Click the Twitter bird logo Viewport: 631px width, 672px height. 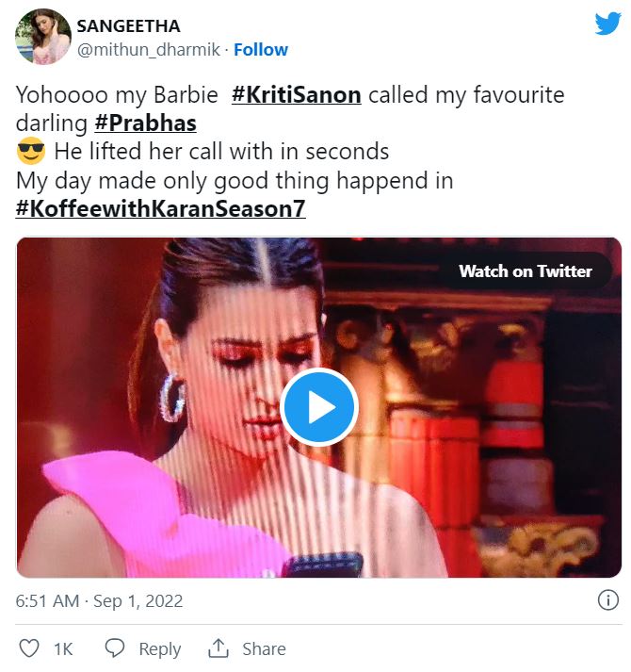click(x=607, y=24)
